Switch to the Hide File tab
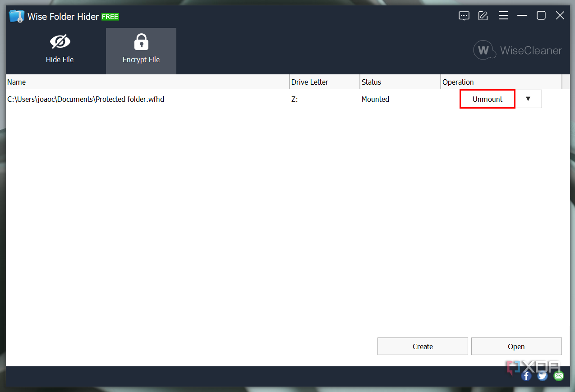The height and width of the screenshot is (392, 575). click(x=60, y=50)
